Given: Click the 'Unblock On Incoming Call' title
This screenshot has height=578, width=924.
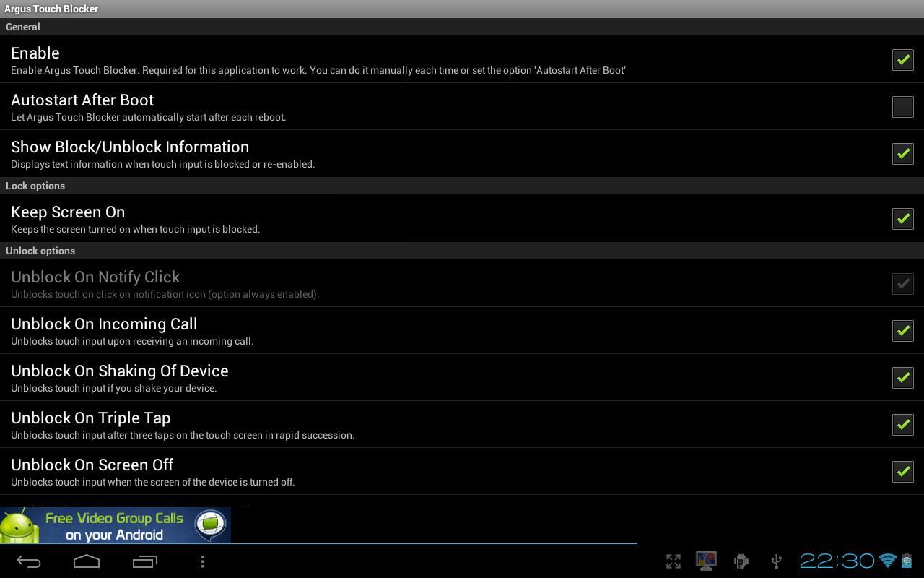Looking at the screenshot, I should click(x=104, y=324).
